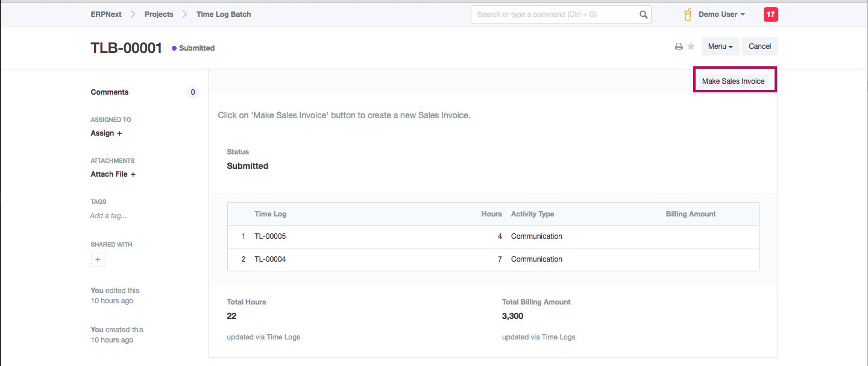Open the Menu dropdown
Viewport: 868px width, 366px height.
pos(720,46)
